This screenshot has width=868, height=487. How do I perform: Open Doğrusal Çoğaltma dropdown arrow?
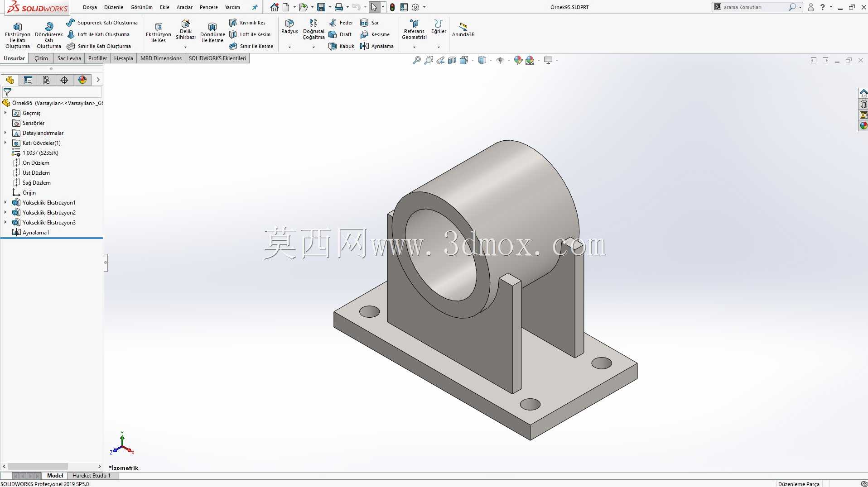click(x=313, y=47)
